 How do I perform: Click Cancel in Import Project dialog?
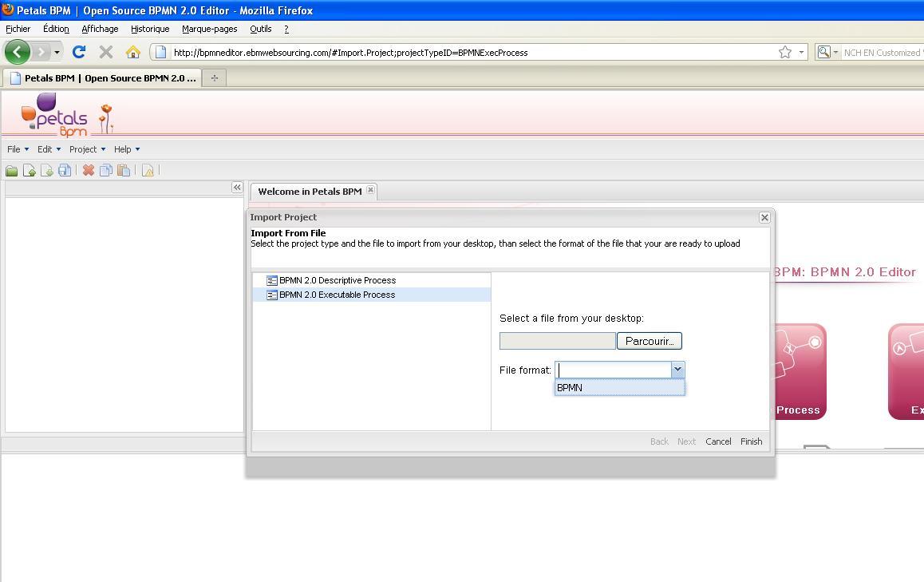coord(718,441)
